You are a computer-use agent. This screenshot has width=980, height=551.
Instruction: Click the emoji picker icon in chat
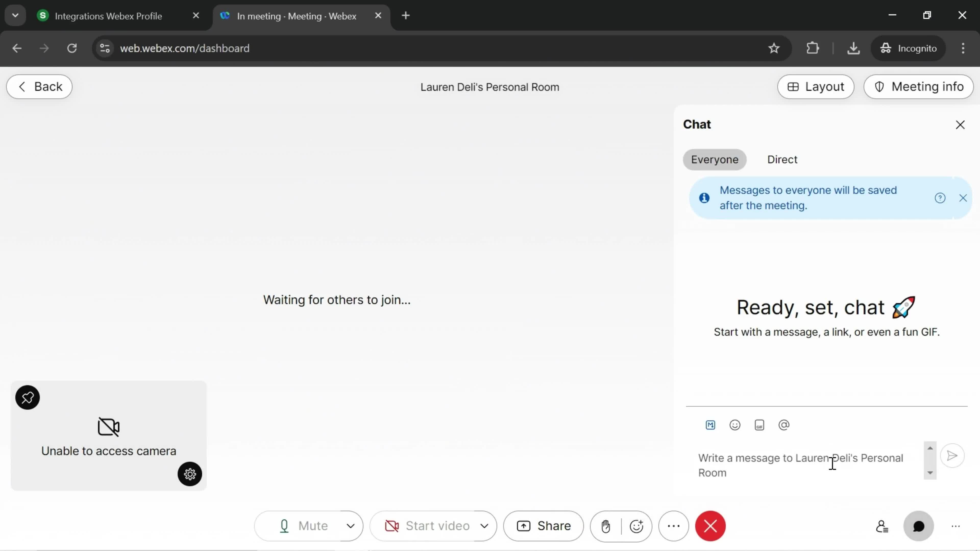click(735, 424)
